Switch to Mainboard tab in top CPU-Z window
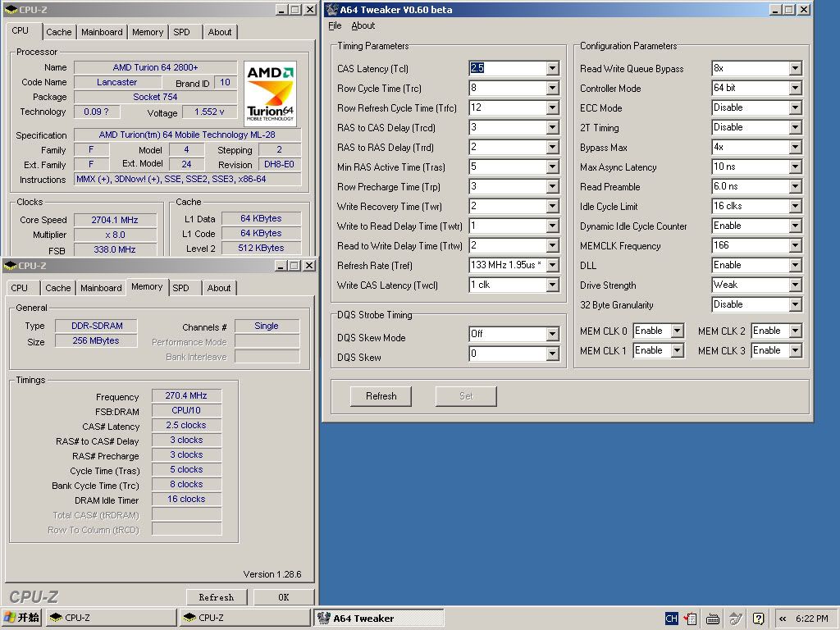The image size is (840, 630). (x=102, y=32)
